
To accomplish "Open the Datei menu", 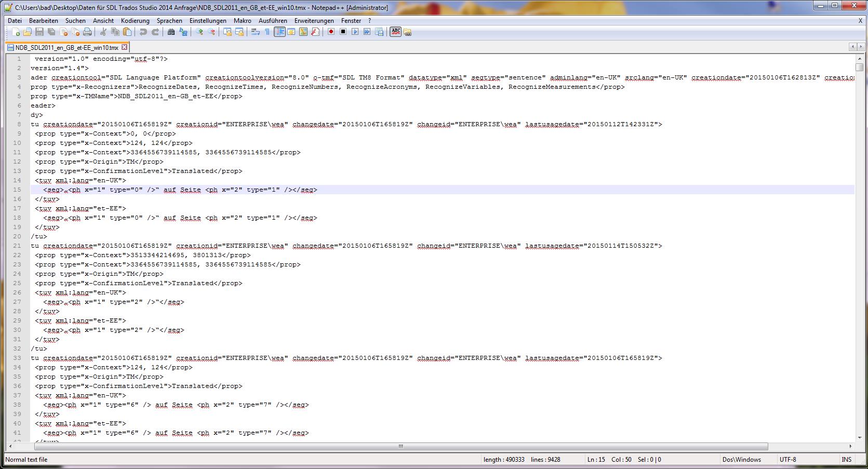I will point(15,21).
